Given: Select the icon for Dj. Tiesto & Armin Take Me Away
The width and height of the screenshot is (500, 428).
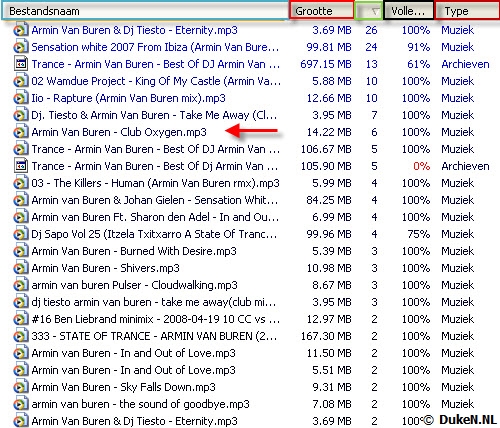Looking at the screenshot, I should pos(20,115).
